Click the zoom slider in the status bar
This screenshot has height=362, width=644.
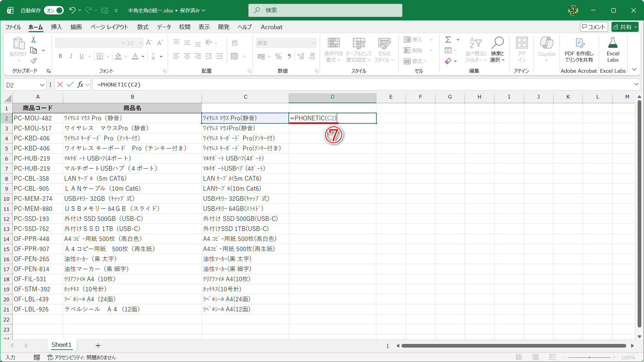tap(589, 357)
